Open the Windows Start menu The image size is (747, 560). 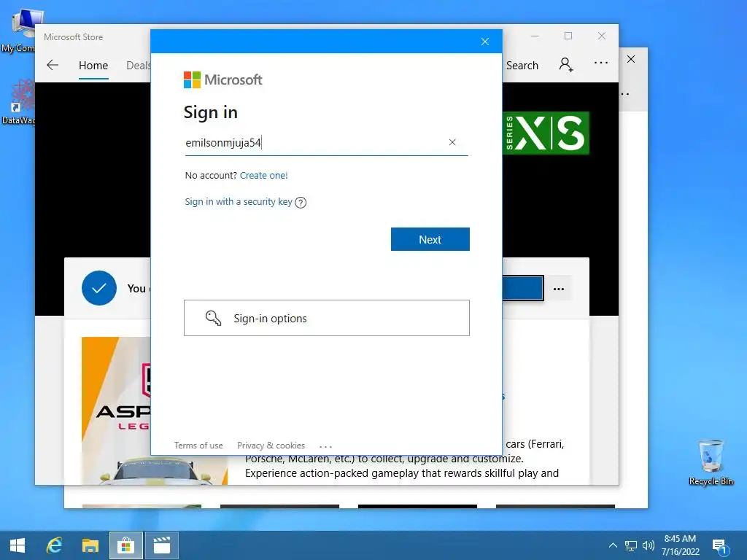tap(18, 545)
